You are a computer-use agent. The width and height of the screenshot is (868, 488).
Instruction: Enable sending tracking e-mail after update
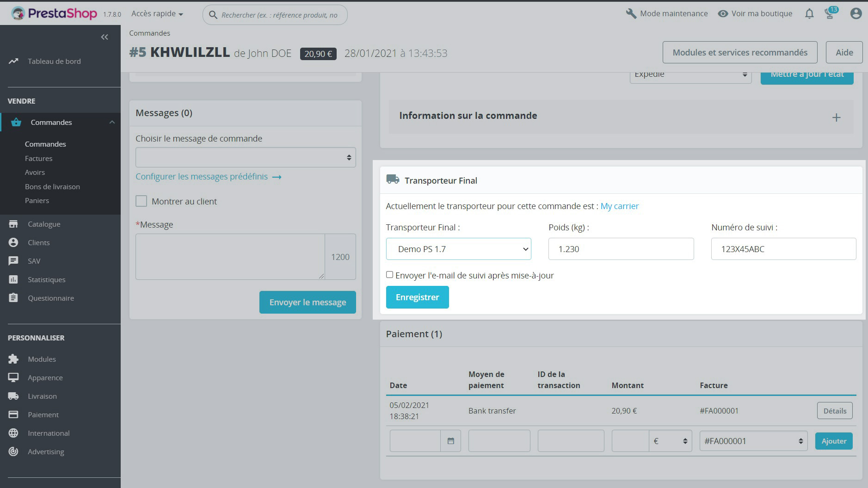389,274
